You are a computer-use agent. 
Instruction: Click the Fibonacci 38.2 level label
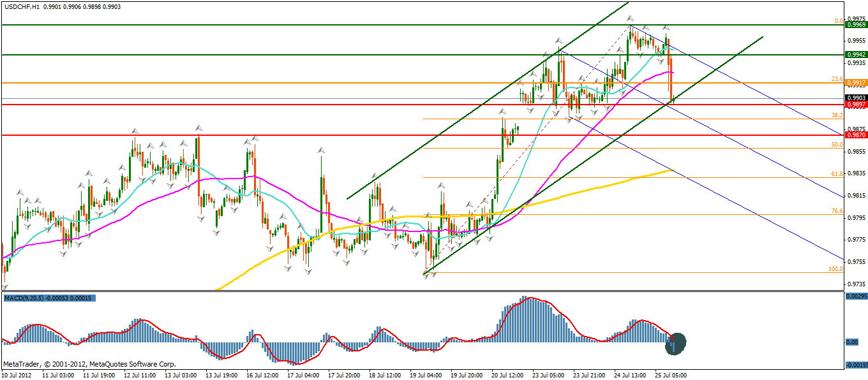(837, 115)
